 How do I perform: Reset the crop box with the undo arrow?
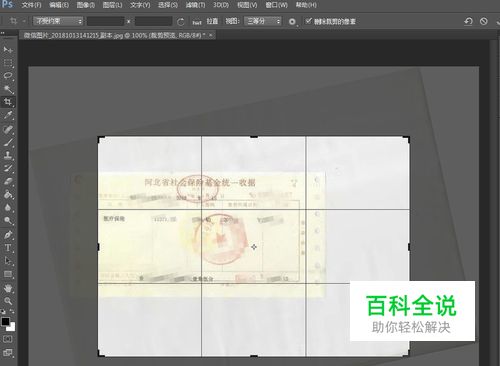click(x=468, y=22)
